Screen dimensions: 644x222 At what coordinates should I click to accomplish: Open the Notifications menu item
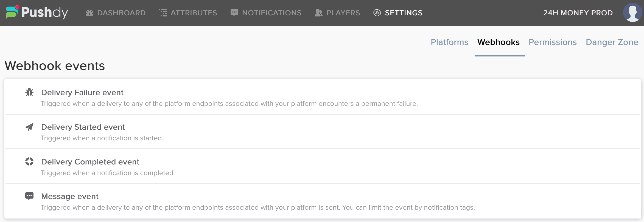coord(272,13)
